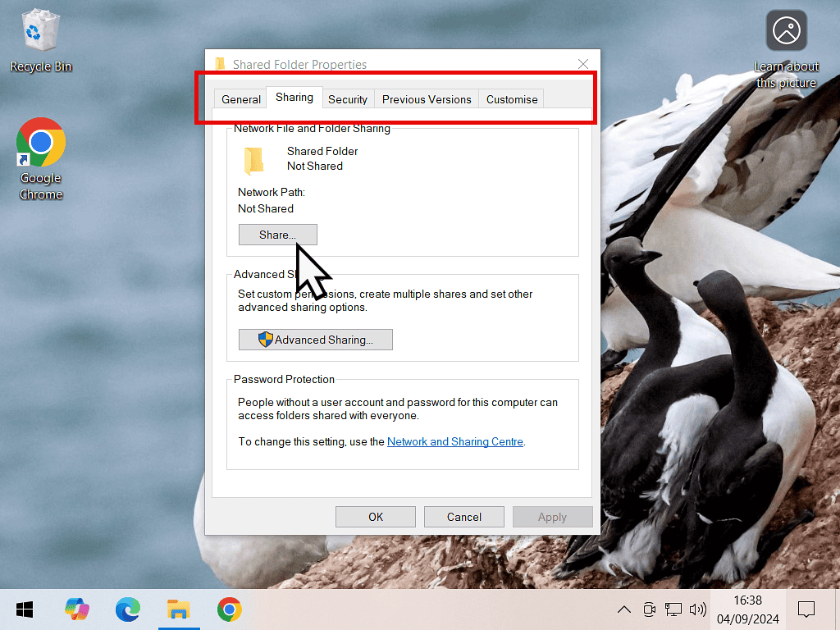Open the volume control in system tray
This screenshot has width=840, height=630.
pyautogui.click(x=698, y=609)
